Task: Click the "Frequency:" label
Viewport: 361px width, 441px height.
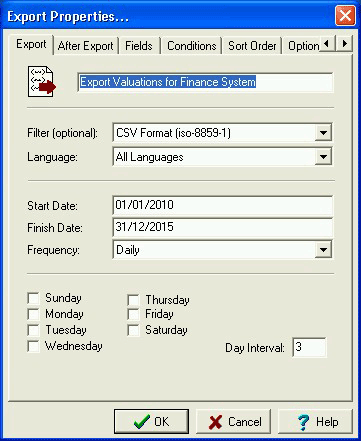Action: [x=53, y=250]
